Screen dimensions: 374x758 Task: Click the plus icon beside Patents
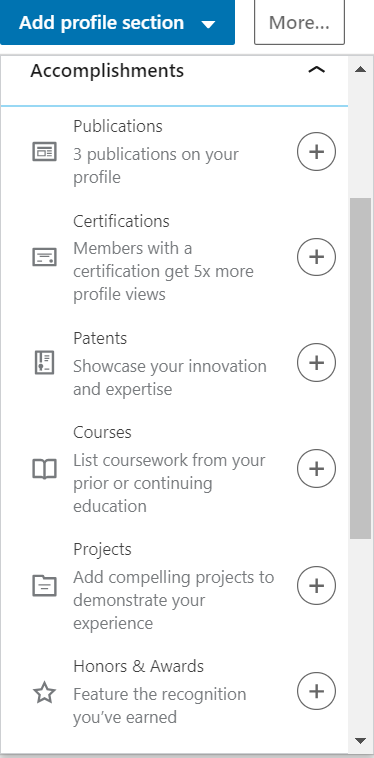coord(316,363)
